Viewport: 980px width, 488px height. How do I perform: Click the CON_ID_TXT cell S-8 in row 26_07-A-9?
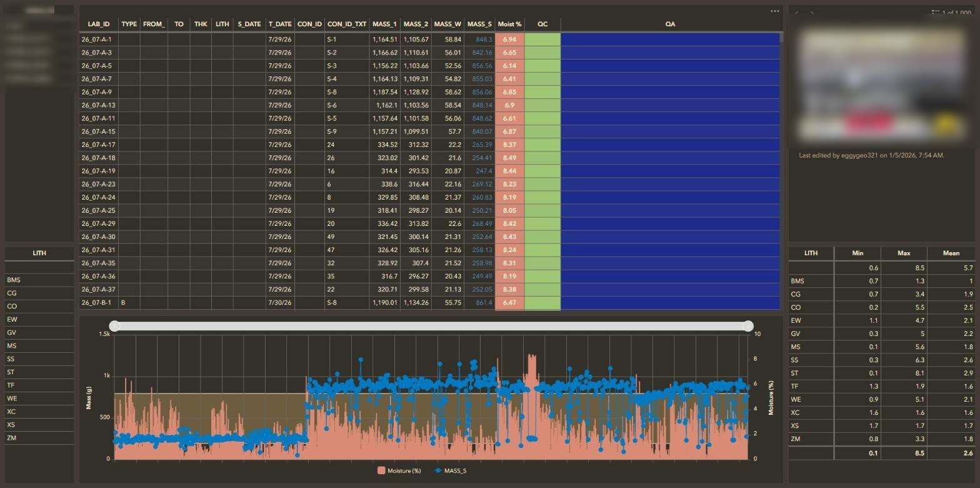(347, 92)
